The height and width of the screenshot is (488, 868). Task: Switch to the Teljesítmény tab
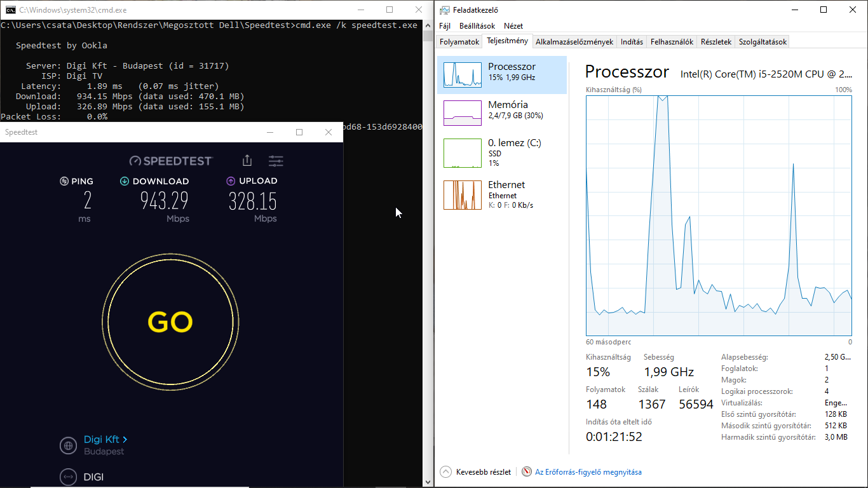[507, 41]
